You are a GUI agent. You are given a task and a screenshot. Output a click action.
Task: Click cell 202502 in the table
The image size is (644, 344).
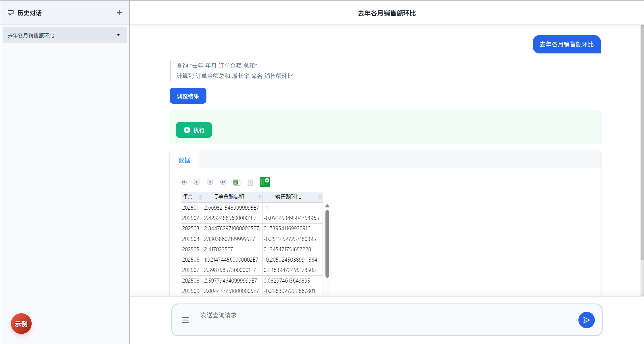(x=192, y=218)
